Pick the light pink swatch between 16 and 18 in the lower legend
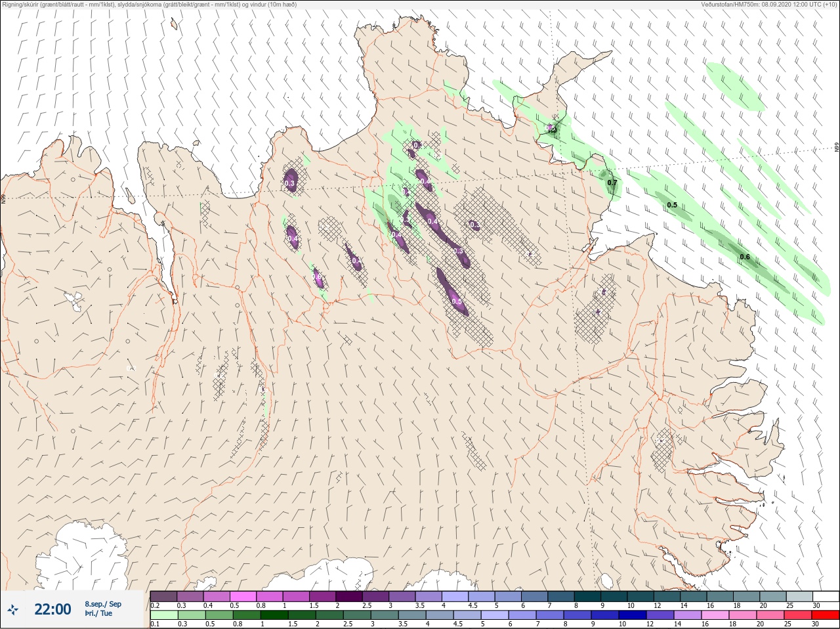The width and height of the screenshot is (840, 629). pos(716,615)
